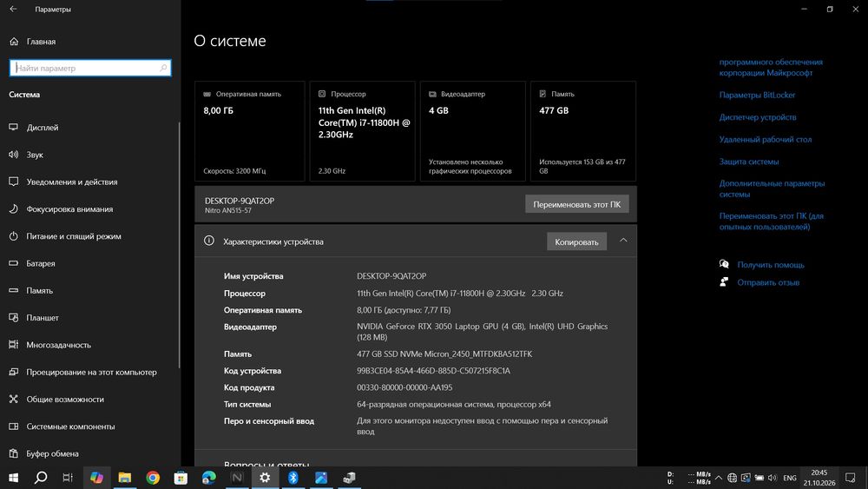Screen dimensions: 868x489
Task: Click volume speaker icon in tray
Action: click(x=773, y=478)
